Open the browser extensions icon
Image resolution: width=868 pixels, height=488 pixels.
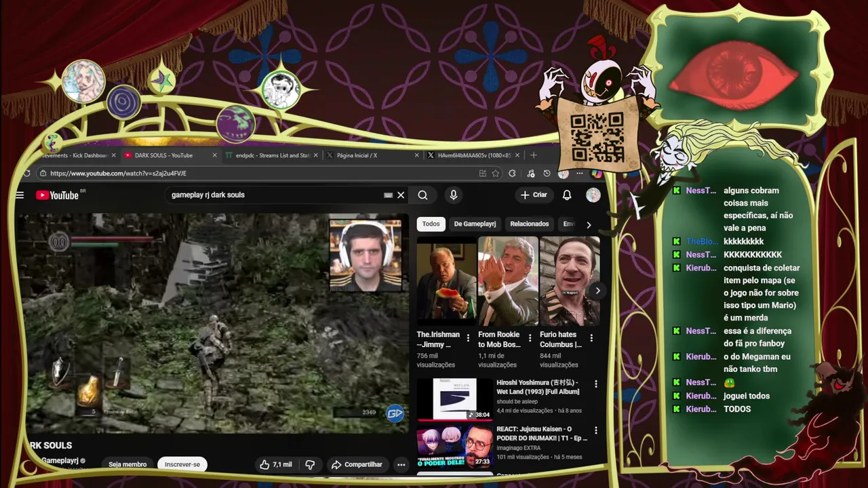pos(512,174)
